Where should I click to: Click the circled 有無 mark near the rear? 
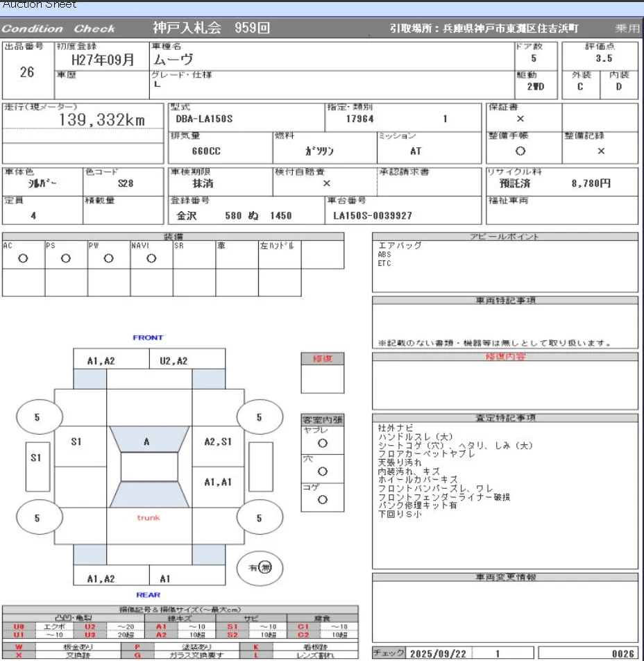click(x=258, y=568)
